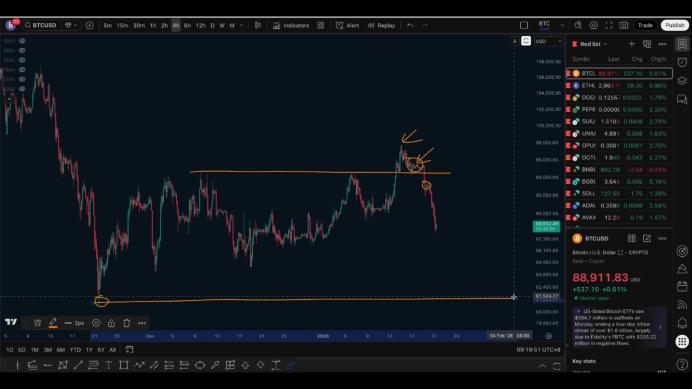Open the object tree layers icon in sidebar
Viewport: 692px width, 389px height.
point(682,81)
